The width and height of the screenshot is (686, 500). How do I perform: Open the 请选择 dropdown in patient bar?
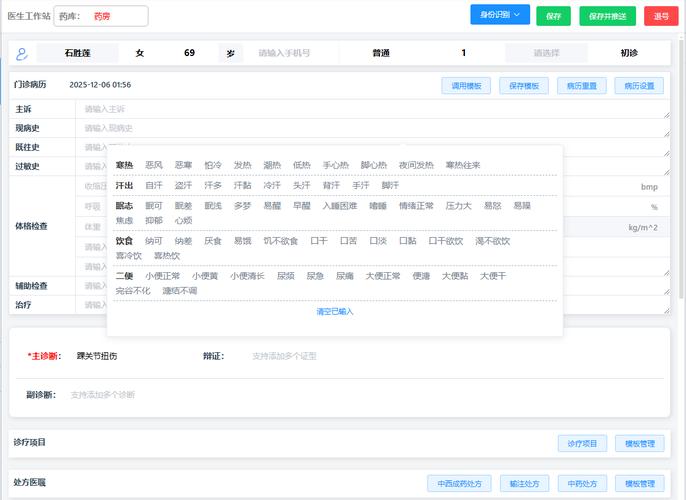[x=546, y=53]
